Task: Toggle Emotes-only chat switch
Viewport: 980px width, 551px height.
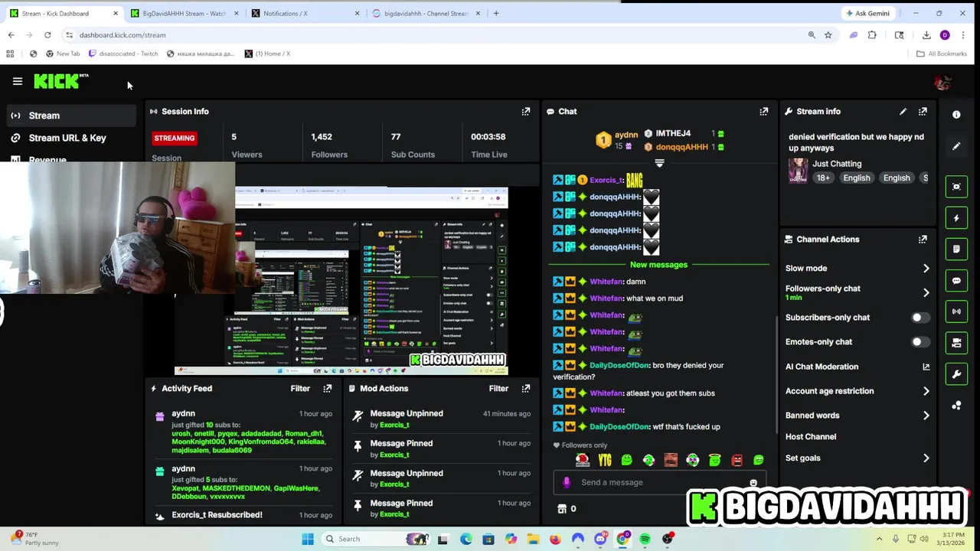Action: pos(921,342)
